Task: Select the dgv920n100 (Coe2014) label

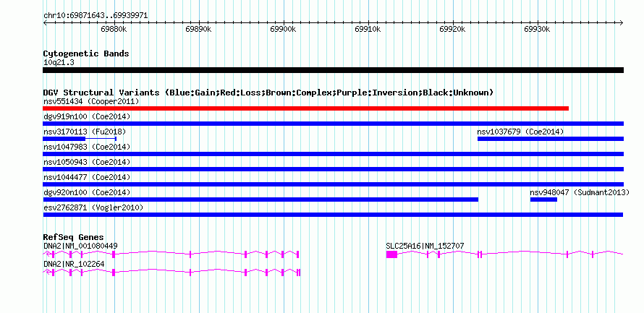Action: [87, 192]
